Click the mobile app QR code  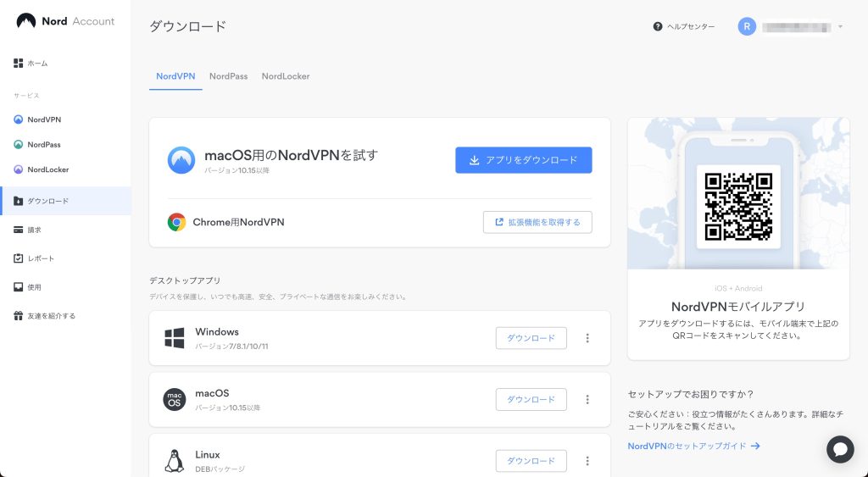pyautogui.click(x=738, y=207)
